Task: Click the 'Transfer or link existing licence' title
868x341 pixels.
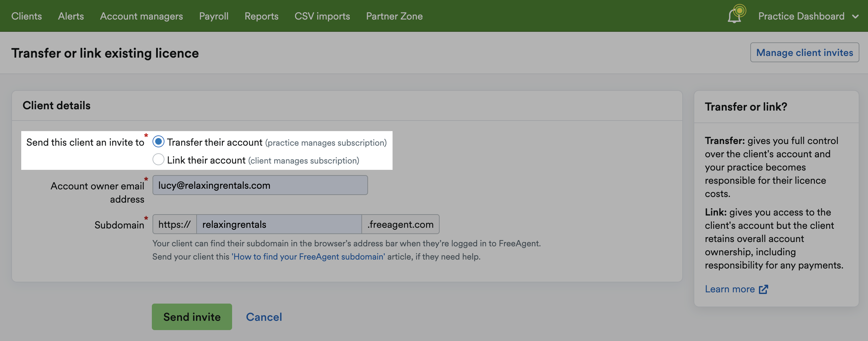Action: (x=105, y=53)
